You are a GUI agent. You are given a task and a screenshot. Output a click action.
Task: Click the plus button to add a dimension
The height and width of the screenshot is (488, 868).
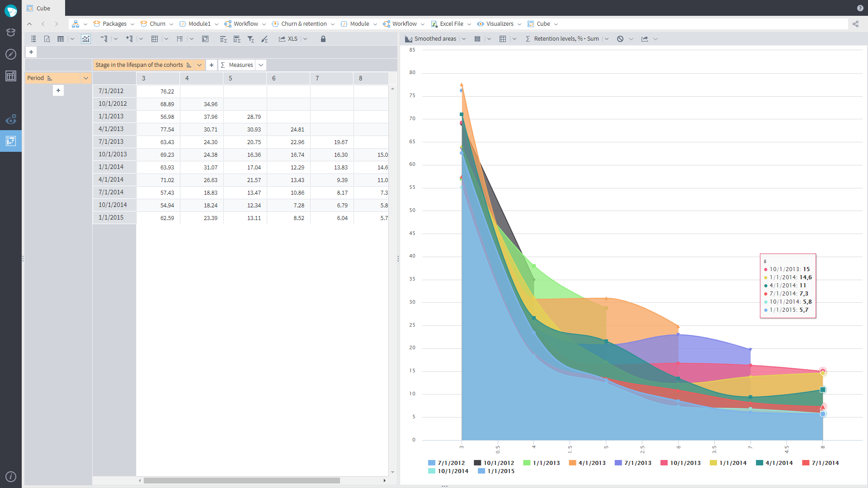click(x=212, y=65)
